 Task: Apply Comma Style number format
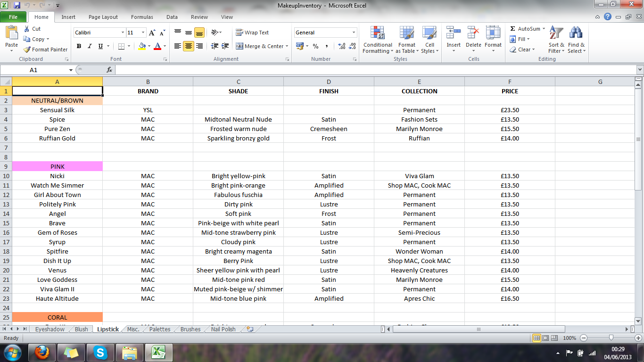[327, 46]
